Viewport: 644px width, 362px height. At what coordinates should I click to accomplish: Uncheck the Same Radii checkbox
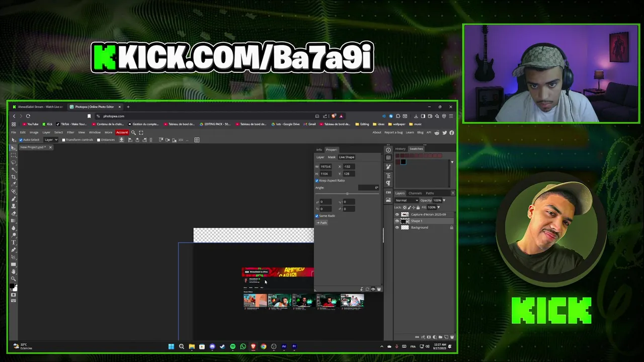tap(317, 216)
